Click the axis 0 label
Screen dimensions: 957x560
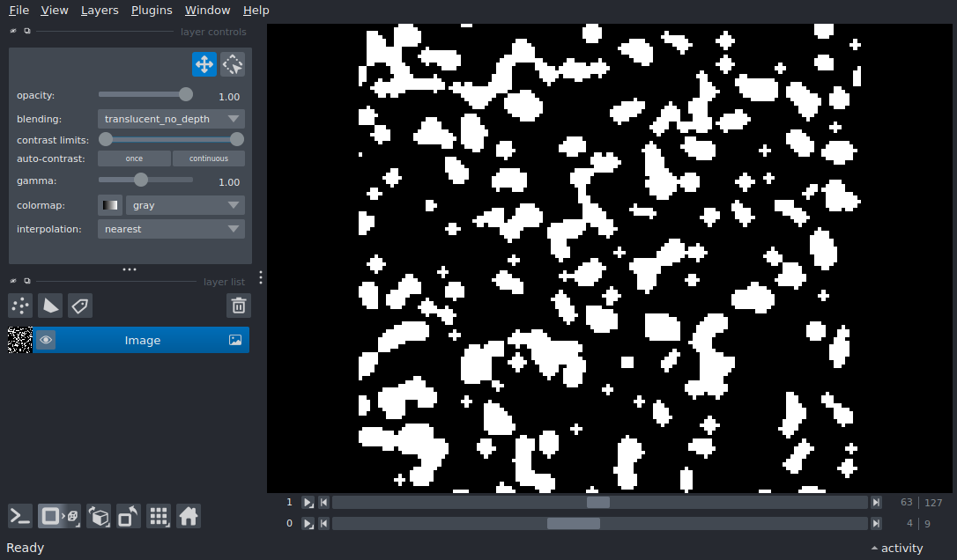tap(289, 523)
